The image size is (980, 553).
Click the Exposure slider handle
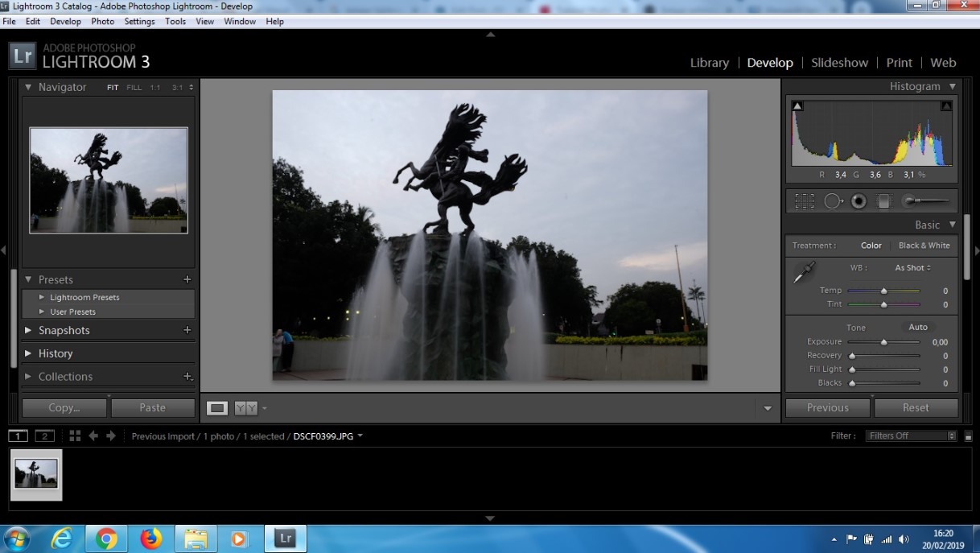tap(883, 342)
